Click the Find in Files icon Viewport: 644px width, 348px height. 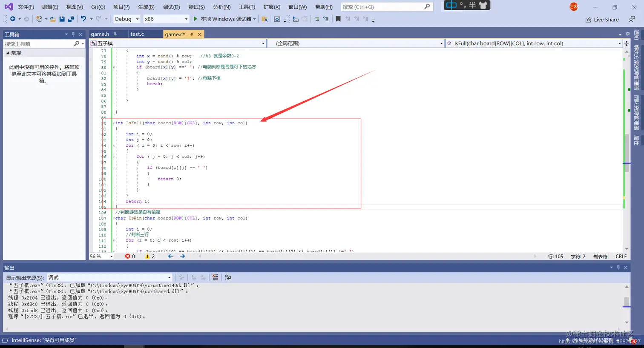click(x=264, y=19)
